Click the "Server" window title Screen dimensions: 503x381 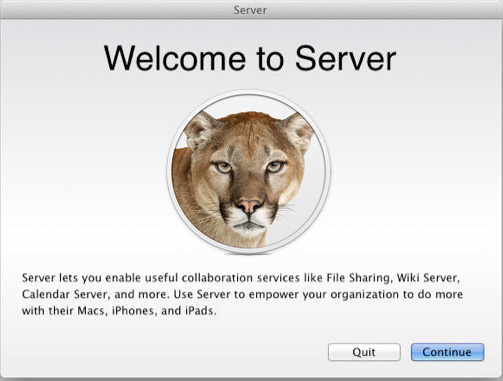(250, 10)
